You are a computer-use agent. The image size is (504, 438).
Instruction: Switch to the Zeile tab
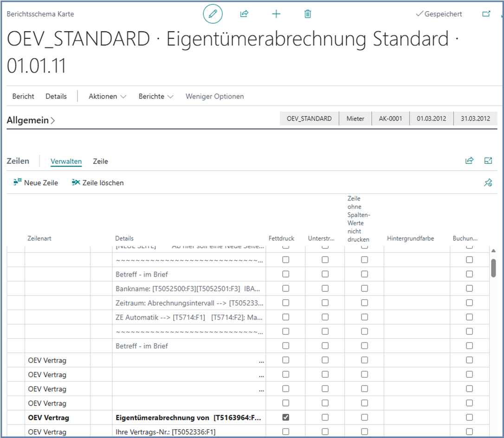tap(100, 161)
